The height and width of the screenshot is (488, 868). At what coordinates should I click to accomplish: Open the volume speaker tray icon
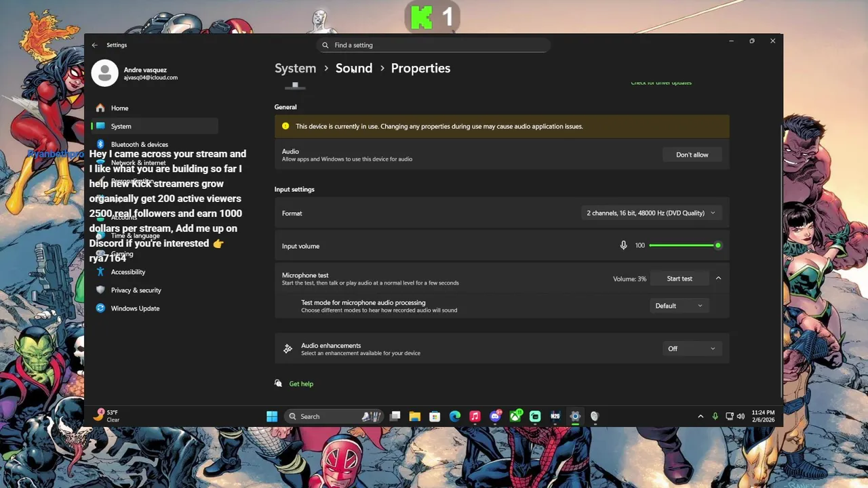[x=741, y=416]
